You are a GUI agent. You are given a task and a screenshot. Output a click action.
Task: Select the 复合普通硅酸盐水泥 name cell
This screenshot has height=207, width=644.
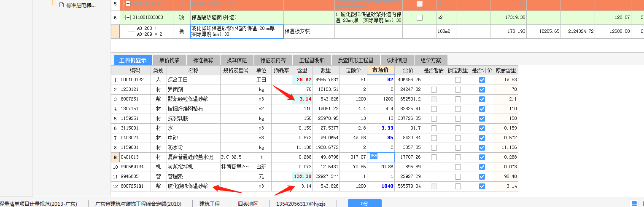pos(194,157)
